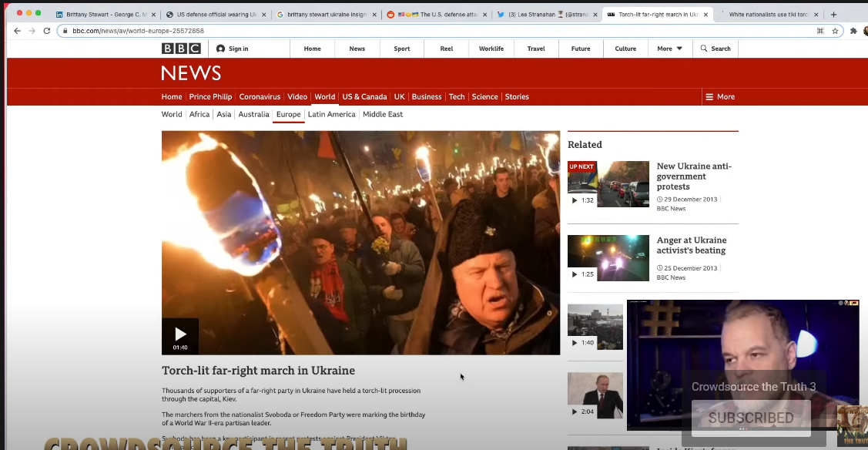The height and width of the screenshot is (450, 868).
Task: Select World in the red News bar
Action: coord(324,97)
